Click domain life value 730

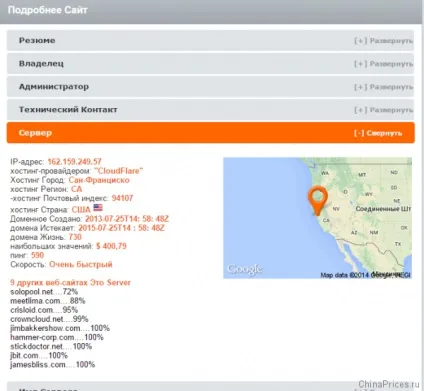click(x=75, y=237)
